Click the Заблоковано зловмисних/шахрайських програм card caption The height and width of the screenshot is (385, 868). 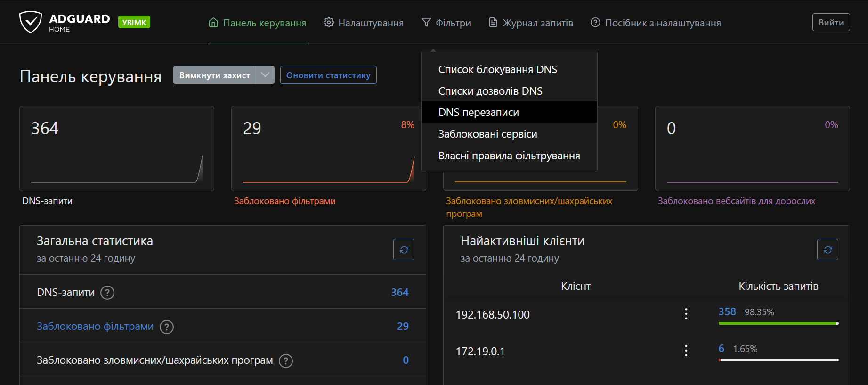tap(529, 207)
